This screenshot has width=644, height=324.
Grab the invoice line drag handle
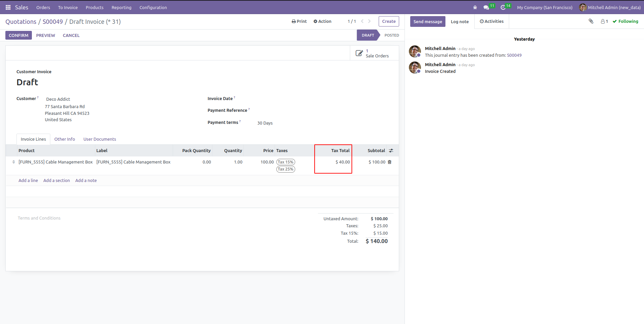13,162
